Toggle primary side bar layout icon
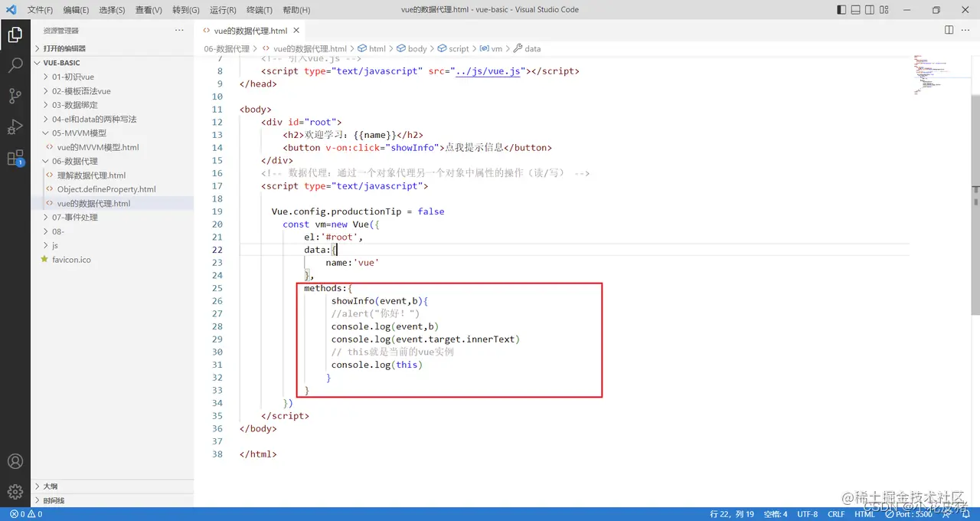Viewport: 980px width, 521px height. pos(842,10)
